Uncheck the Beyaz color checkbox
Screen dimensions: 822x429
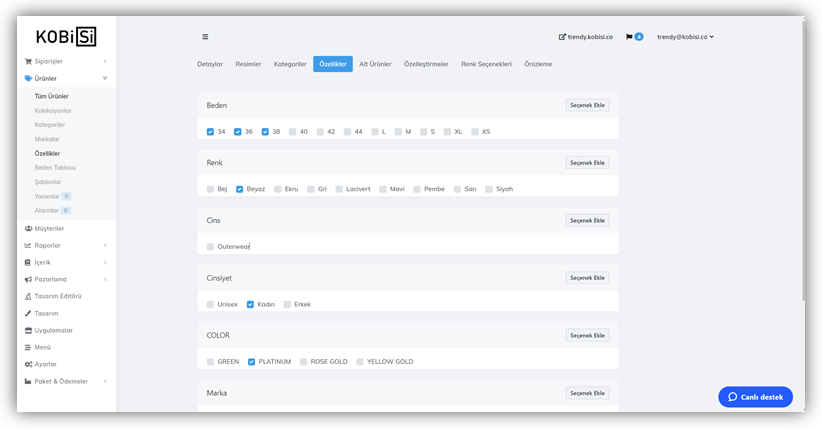click(240, 189)
